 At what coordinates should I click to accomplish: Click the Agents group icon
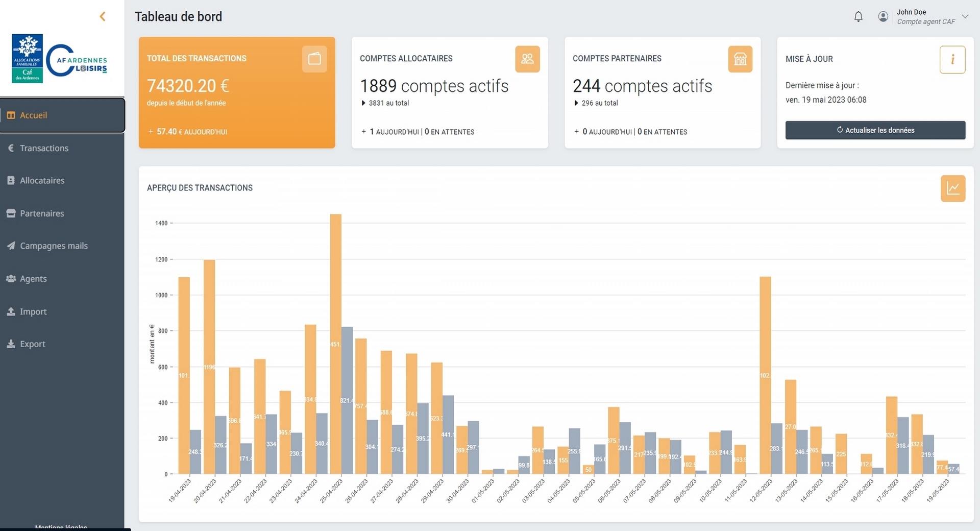point(11,278)
